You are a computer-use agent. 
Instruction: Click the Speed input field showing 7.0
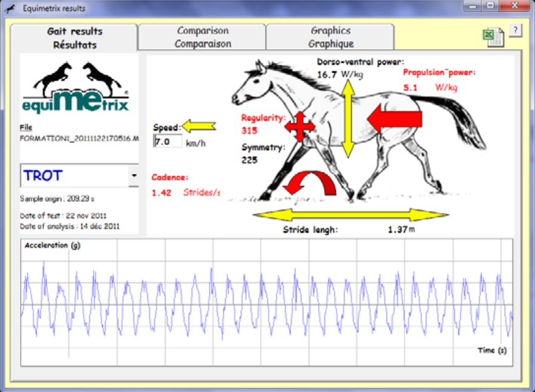click(x=167, y=142)
